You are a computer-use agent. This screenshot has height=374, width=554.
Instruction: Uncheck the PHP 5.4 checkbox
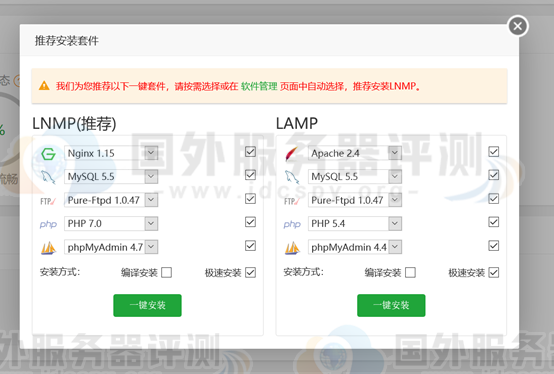pyautogui.click(x=494, y=222)
